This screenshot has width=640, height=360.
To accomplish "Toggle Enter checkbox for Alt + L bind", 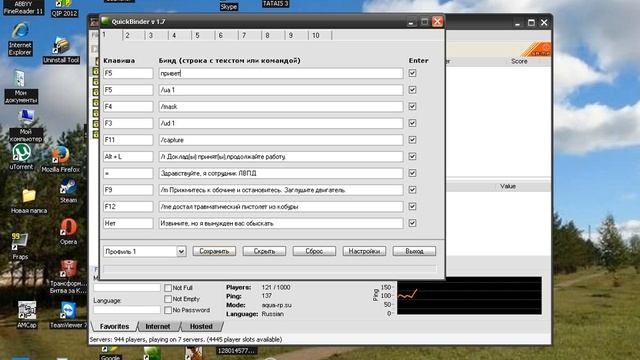I will point(412,157).
